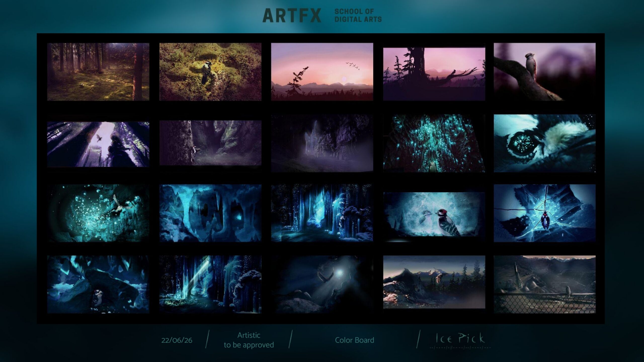Open the pink sunset with flying birds thumbnail
The height and width of the screenshot is (362, 644).
(x=322, y=72)
